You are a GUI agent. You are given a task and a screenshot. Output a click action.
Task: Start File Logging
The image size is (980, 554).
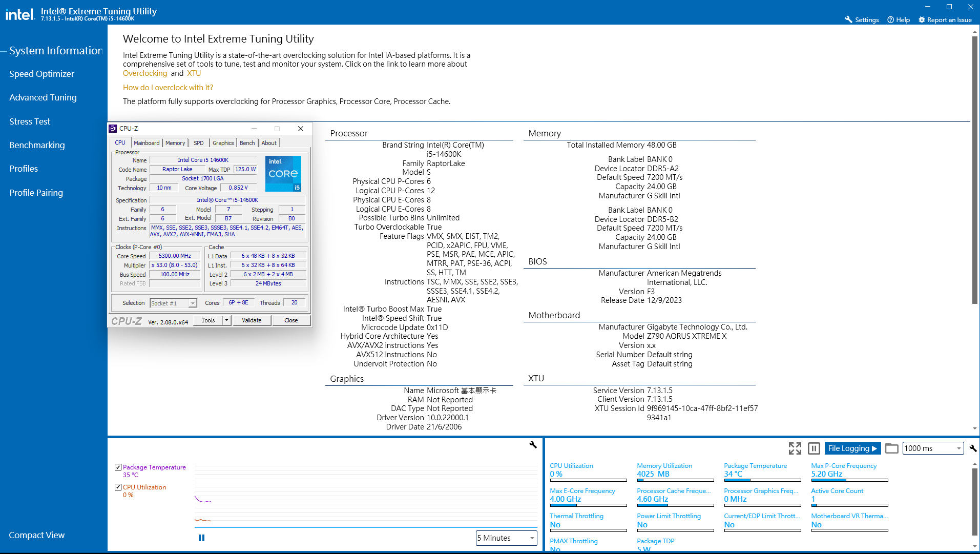pos(852,448)
